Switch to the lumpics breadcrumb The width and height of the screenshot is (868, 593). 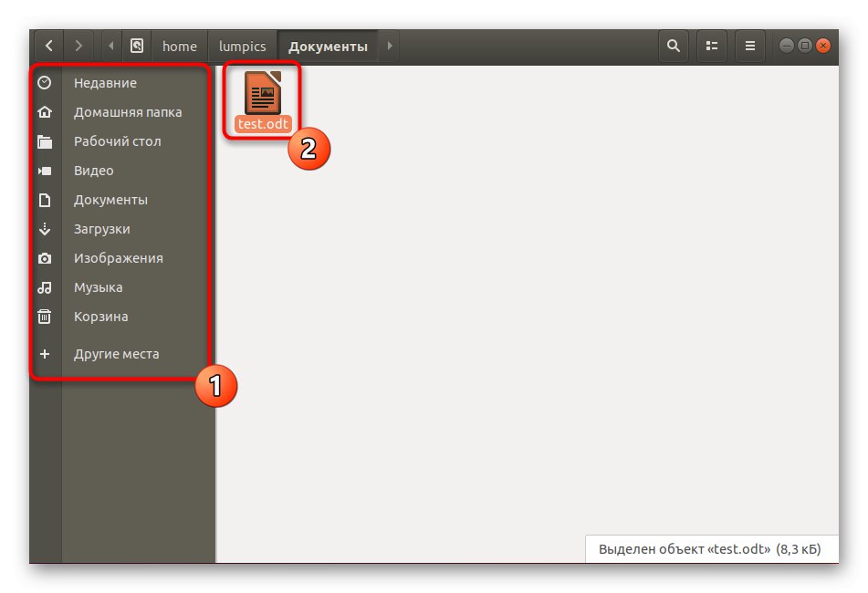241,46
